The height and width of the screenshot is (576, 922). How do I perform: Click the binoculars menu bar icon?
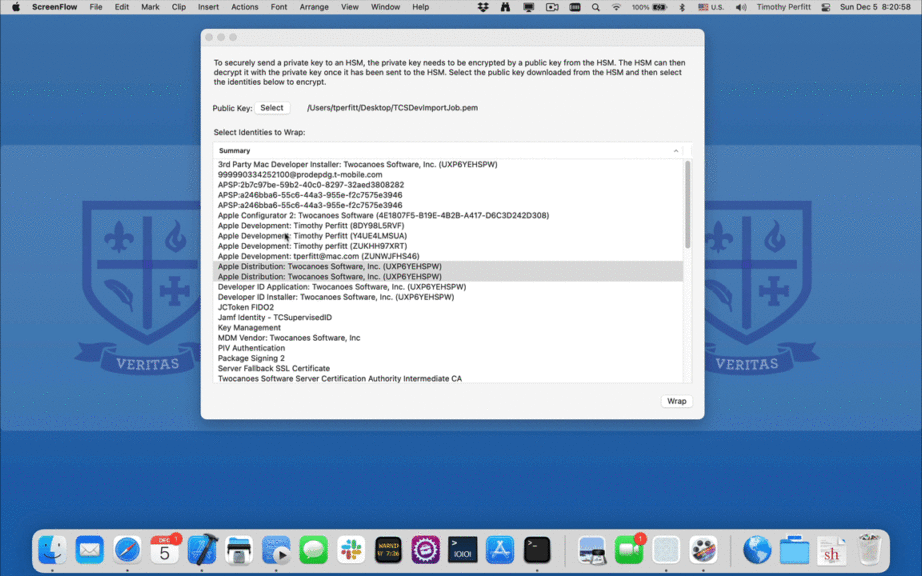coord(505,7)
